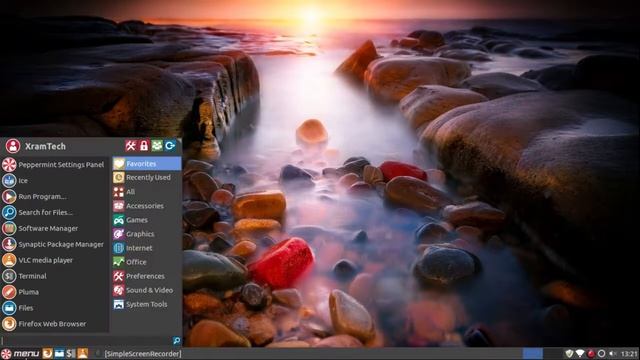The image size is (640, 360).
Task: Launch Software Manager
Action: pos(54,228)
